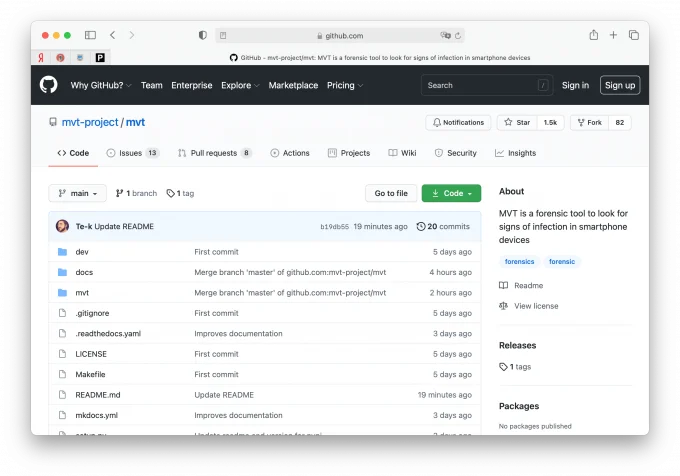
Task: Expand the Explore menu
Action: pyautogui.click(x=240, y=85)
